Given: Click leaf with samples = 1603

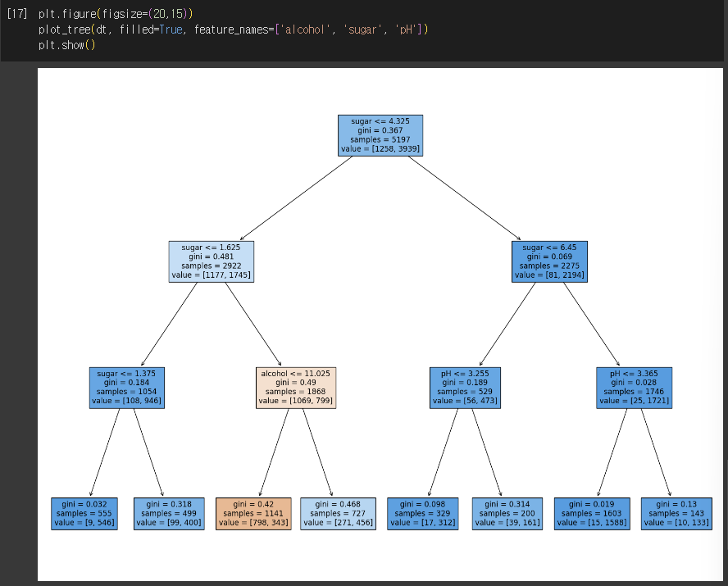Looking at the screenshot, I should 592,514.
